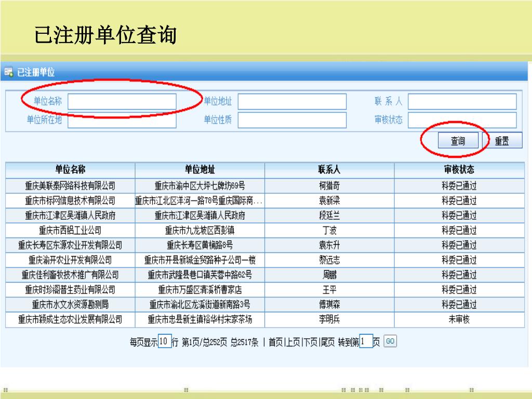Click the 重置 button
The width and height of the screenshot is (532, 399).
tap(502, 140)
